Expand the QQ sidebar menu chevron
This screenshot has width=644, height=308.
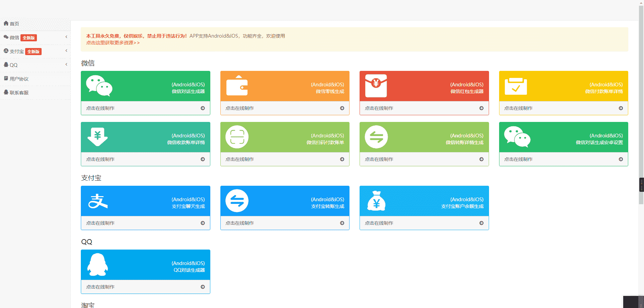[66, 64]
